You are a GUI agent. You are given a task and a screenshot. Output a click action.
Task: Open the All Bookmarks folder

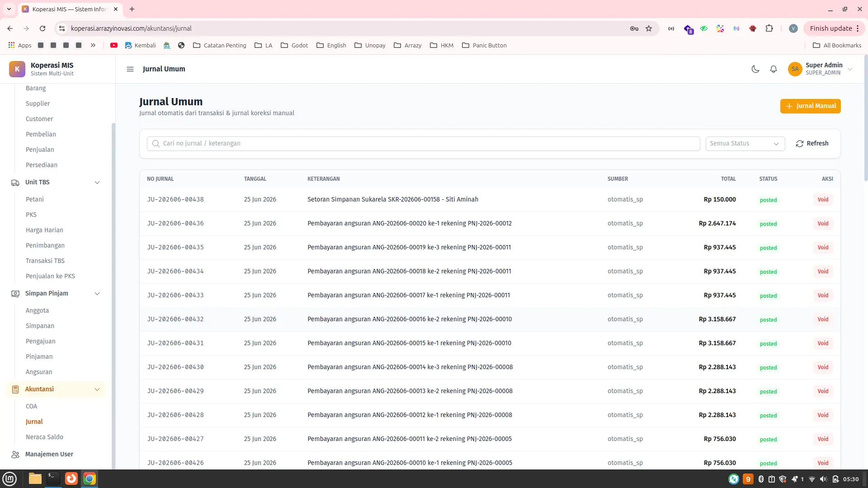pyautogui.click(x=837, y=46)
